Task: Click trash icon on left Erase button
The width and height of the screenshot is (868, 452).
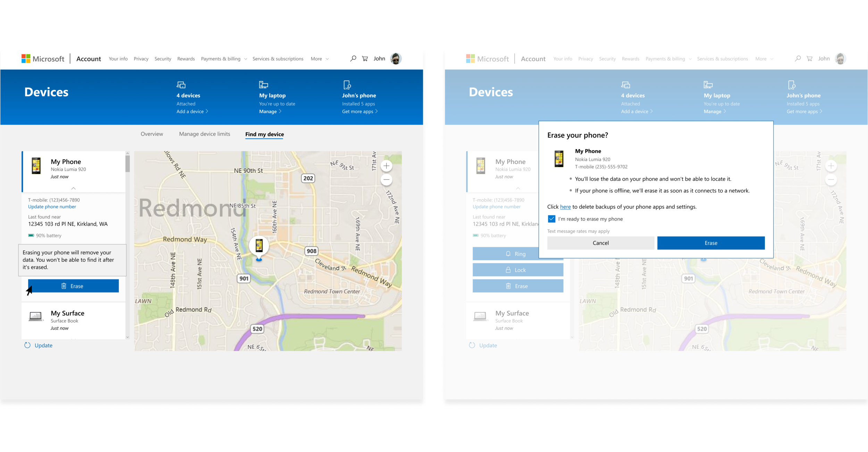Action: coord(64,286)
